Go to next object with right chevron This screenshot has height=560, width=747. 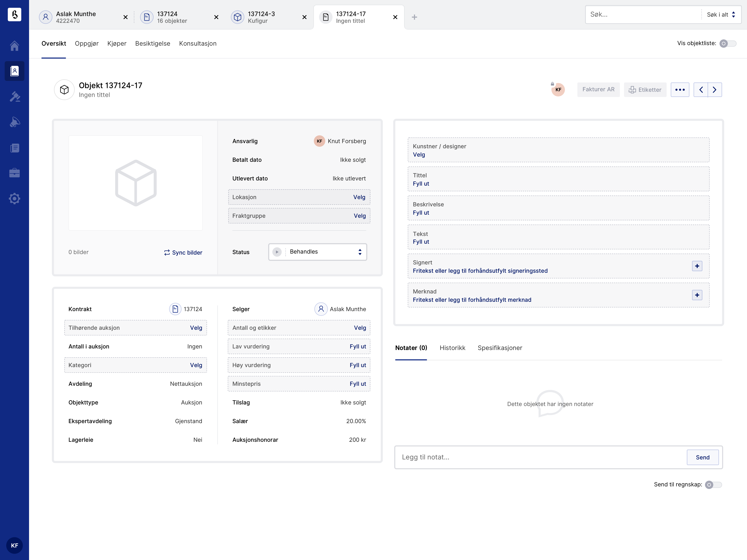(x=715, y=90)
